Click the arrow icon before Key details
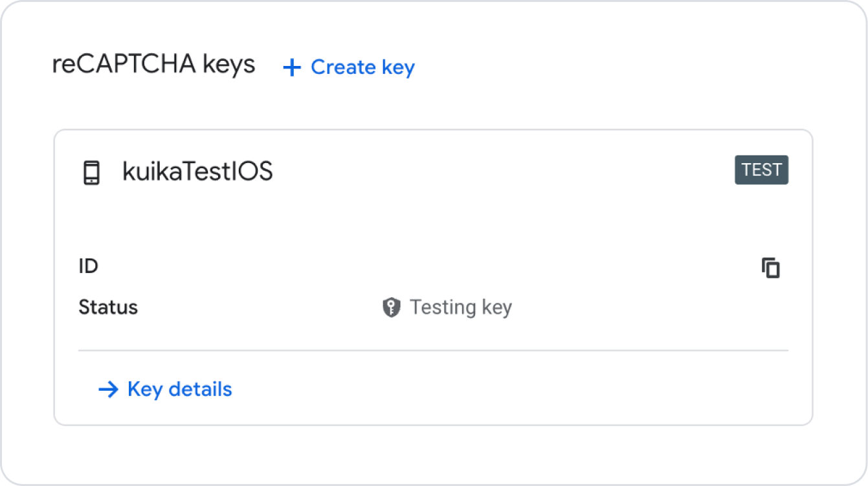The width and height of the screenshot is (868, 486). pos(108,389)
